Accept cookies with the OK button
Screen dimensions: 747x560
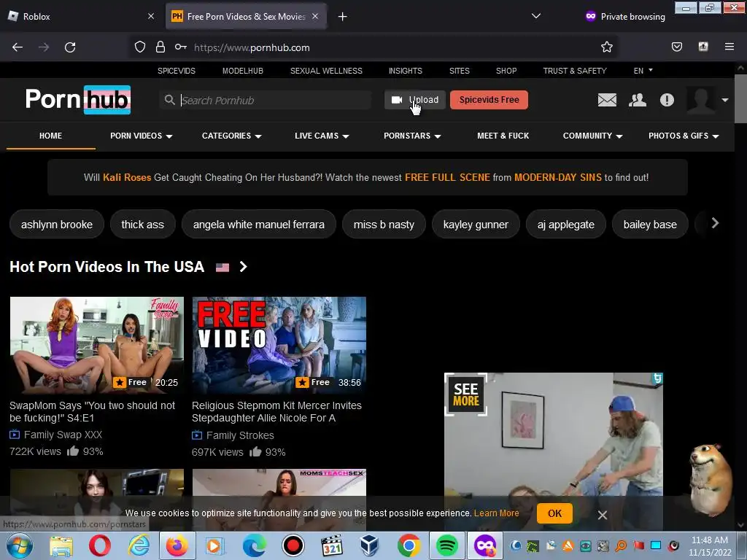[554, 513]
